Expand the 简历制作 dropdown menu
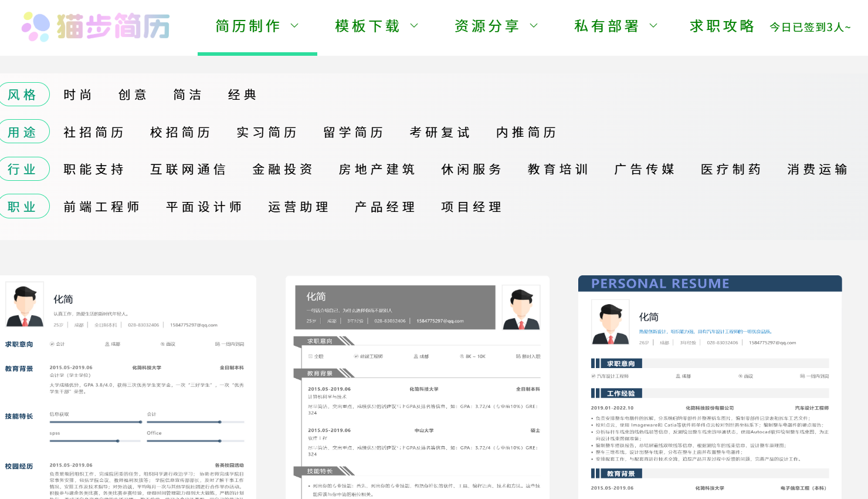This screenshot has height=499, width=868. point(257,26)
